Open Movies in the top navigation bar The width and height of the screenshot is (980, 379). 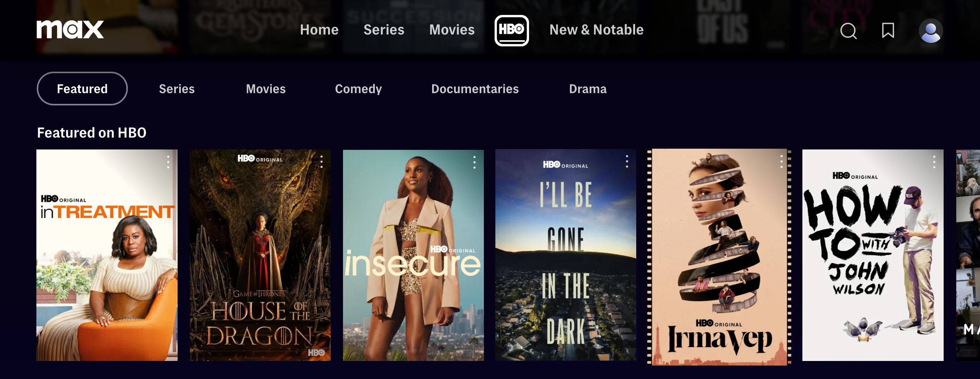[x=452, y=30]
